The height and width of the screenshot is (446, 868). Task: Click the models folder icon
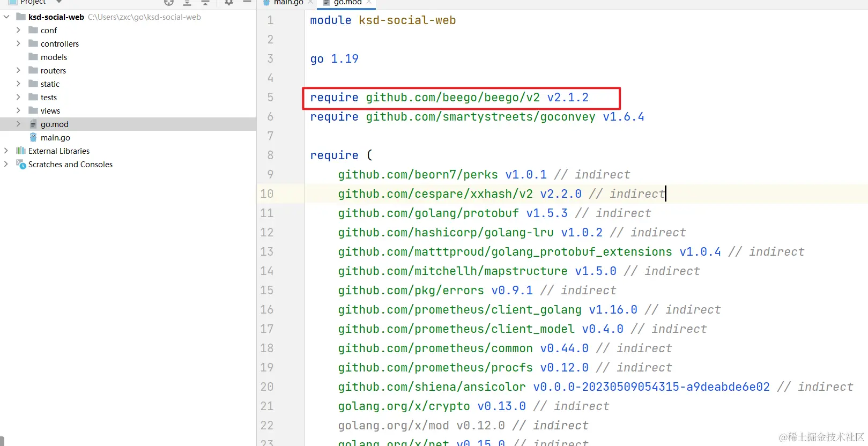pyautogui.click(x=33, y=57)
